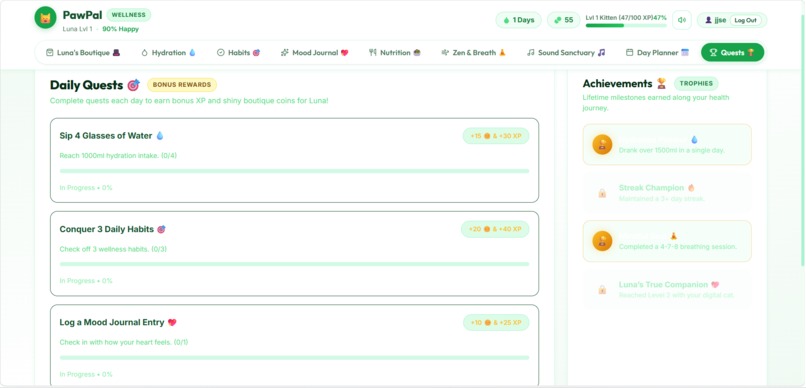806x388 pixels.
Task: Toggle the sound speaker button
Action: point(682,20)
